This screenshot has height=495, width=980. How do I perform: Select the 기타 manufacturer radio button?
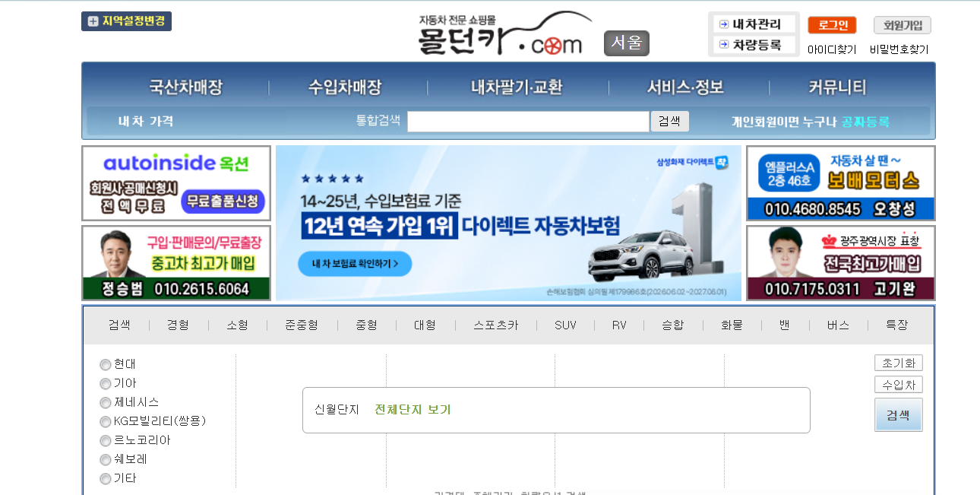[106, 479]
